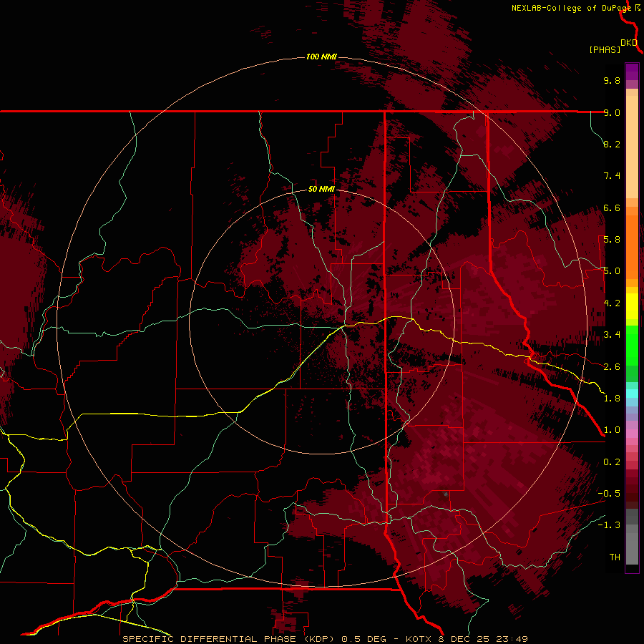Click the 100 NMI range ring label

point(321,57)
